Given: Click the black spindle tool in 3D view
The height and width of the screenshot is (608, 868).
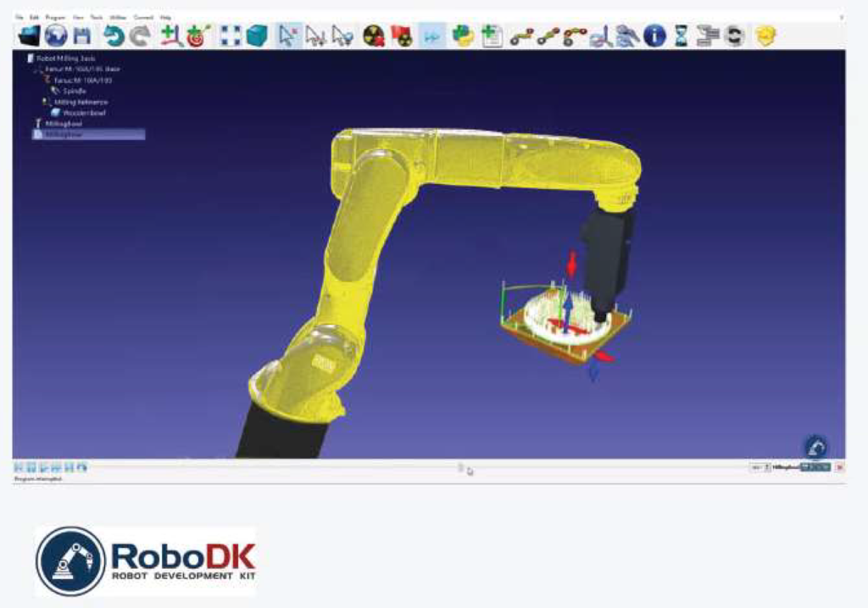Looking at the screenshot, I should click(x=606, y=260).
